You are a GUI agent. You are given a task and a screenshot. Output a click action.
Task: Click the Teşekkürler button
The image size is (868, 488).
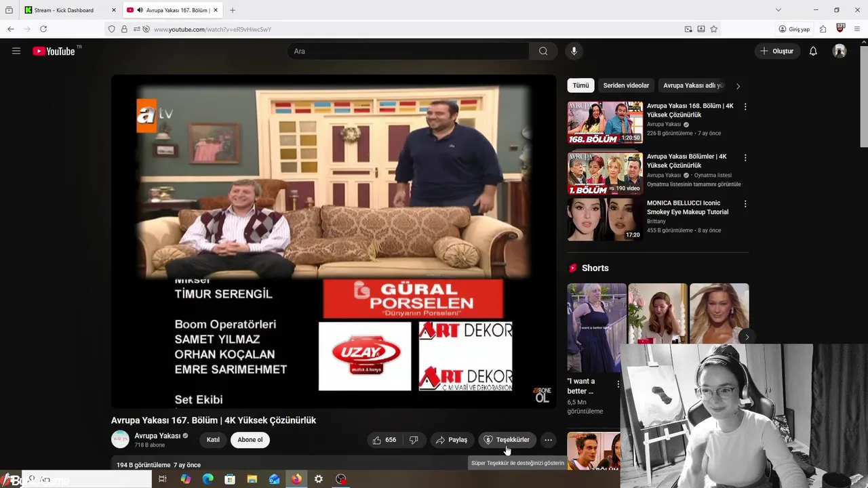coord(507,440)
